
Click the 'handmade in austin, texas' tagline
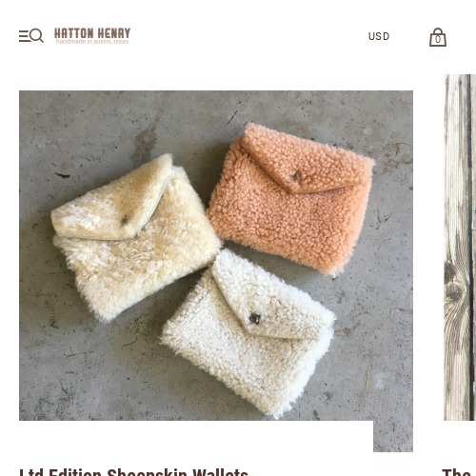pos(92,42)
